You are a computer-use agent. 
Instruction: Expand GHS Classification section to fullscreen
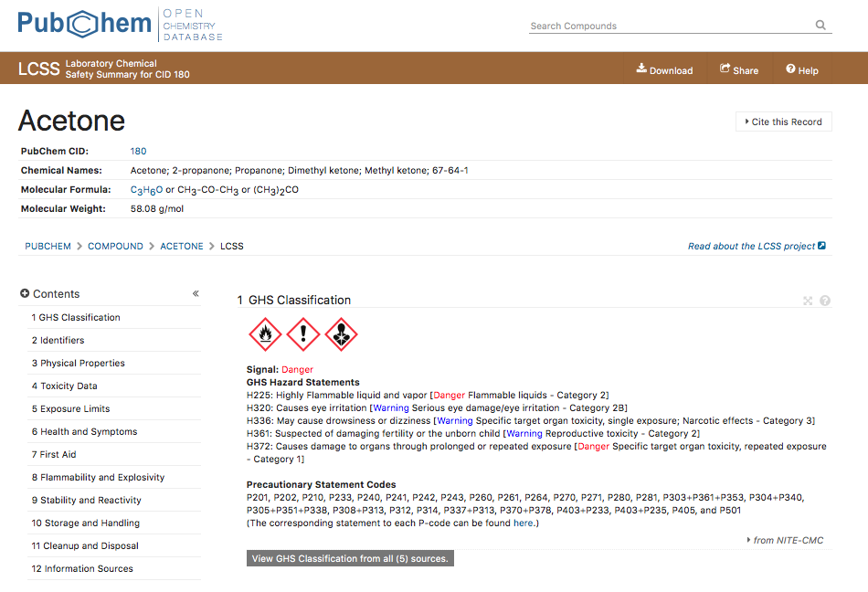[808, 301]
